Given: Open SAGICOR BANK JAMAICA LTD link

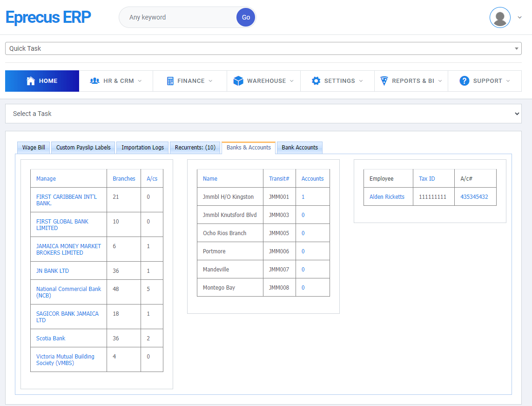Looking at the screenshot, I should [67, 317].
